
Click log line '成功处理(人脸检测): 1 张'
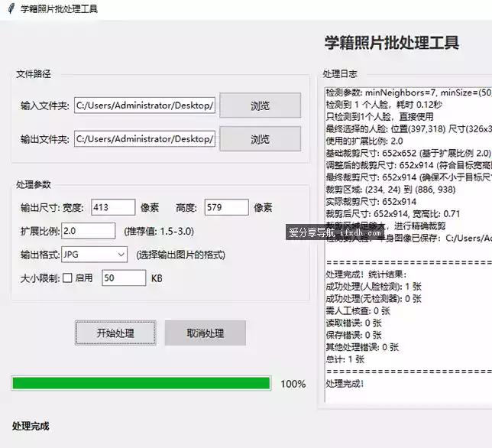pos(374,287)
